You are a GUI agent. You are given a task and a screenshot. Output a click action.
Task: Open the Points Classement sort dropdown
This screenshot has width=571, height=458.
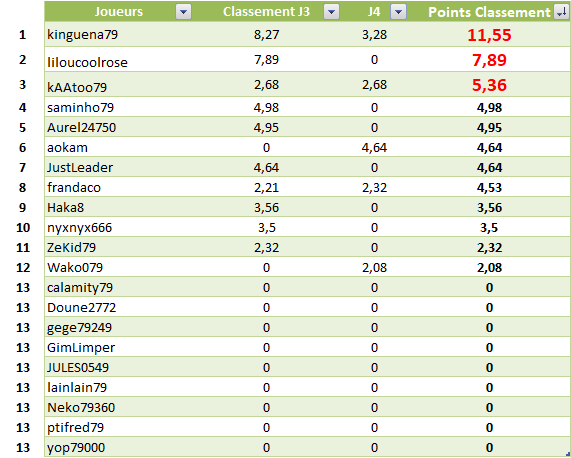tap(561, 12)
